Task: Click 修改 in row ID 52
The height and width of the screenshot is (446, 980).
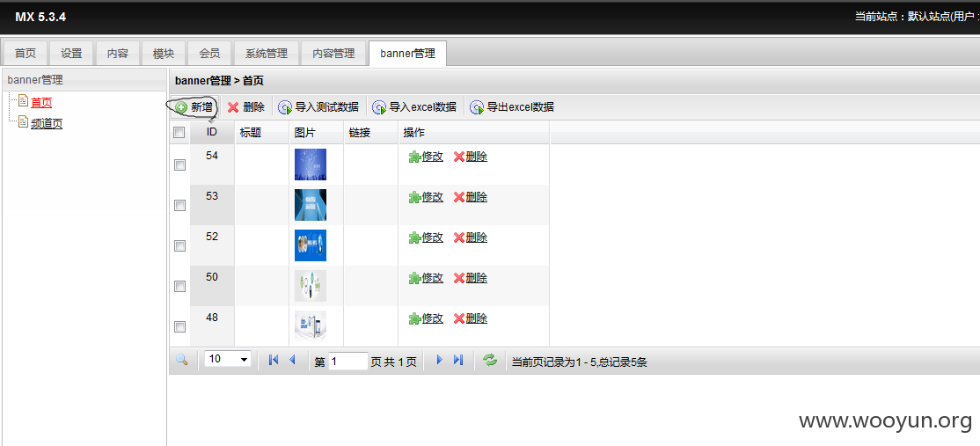Action: click(x=426, y=238)
